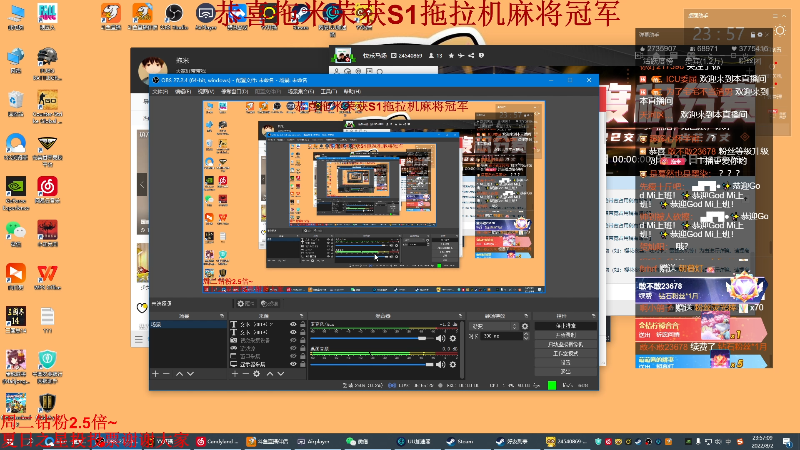This screenshot has height=450, width=800.
Task: Select the highlighted scene in Scenes list
Action: (188, 324)
